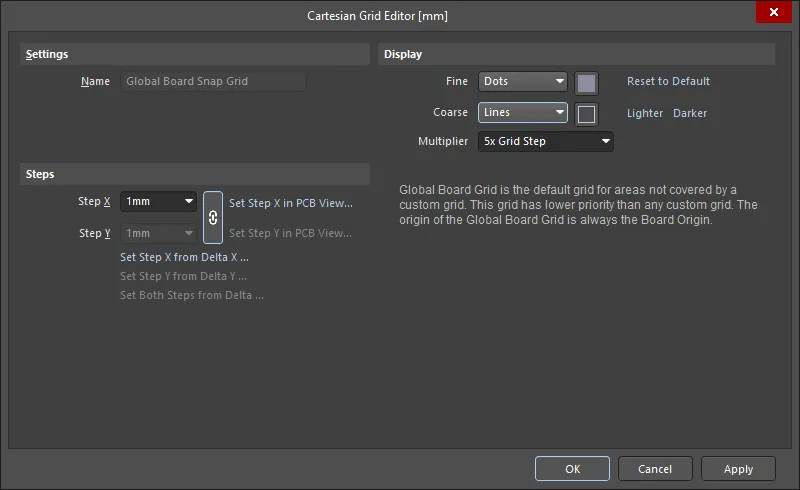The image size is (800, 490).
Task: Click the Name field Global Board Snap Grid
Action: 213,82
